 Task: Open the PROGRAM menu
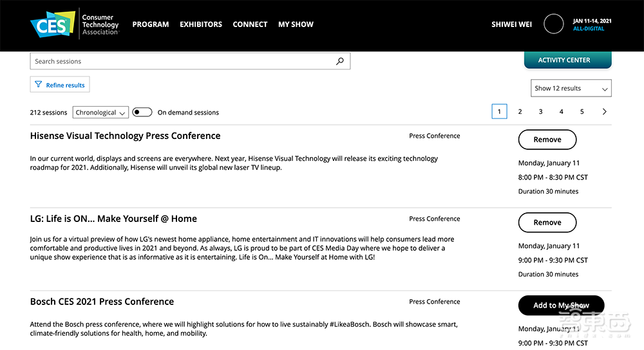pyautogui.click(x=151, y=24)
